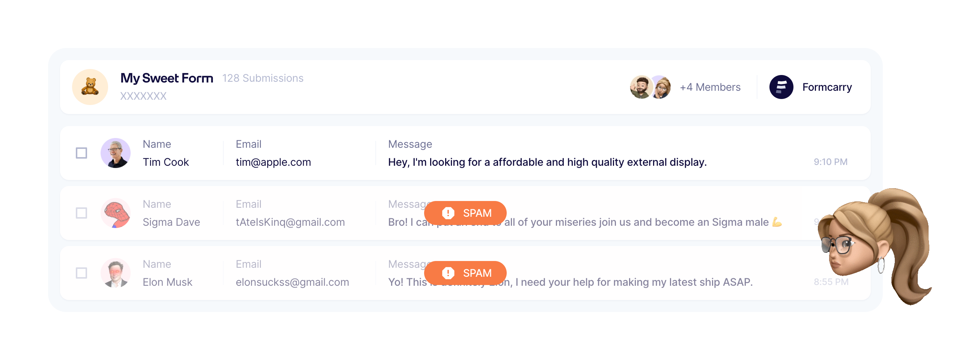This screenshot has width=980, height=360.
Task: Click the SPAM badge on Sigma Dave's message
Action: tap(465, 213)
